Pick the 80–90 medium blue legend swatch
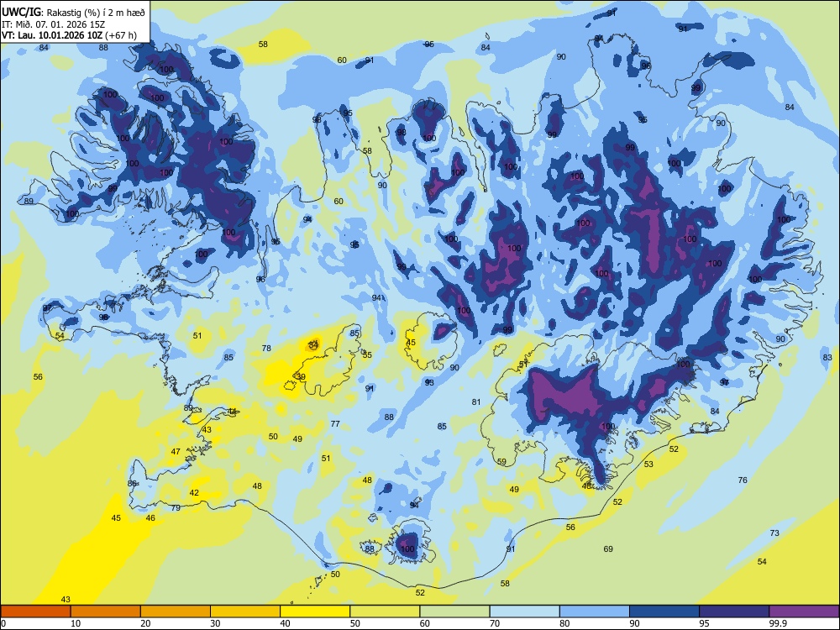 pyautogui.click(x=594, y=612)
